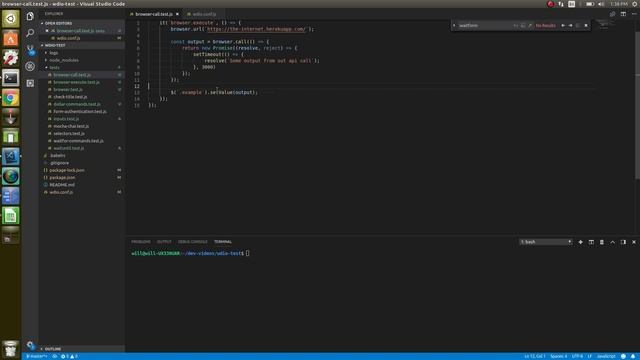640x360 pixels.
Task: Open notifications bell in status bar
Action: [633, 356]
